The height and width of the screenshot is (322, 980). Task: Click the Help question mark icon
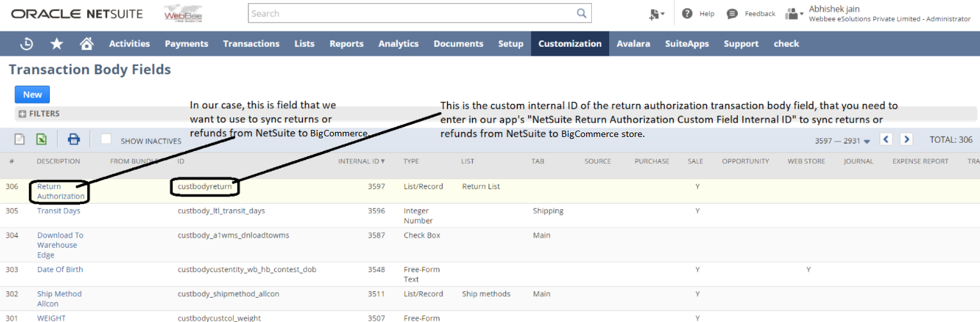point(687,13)
